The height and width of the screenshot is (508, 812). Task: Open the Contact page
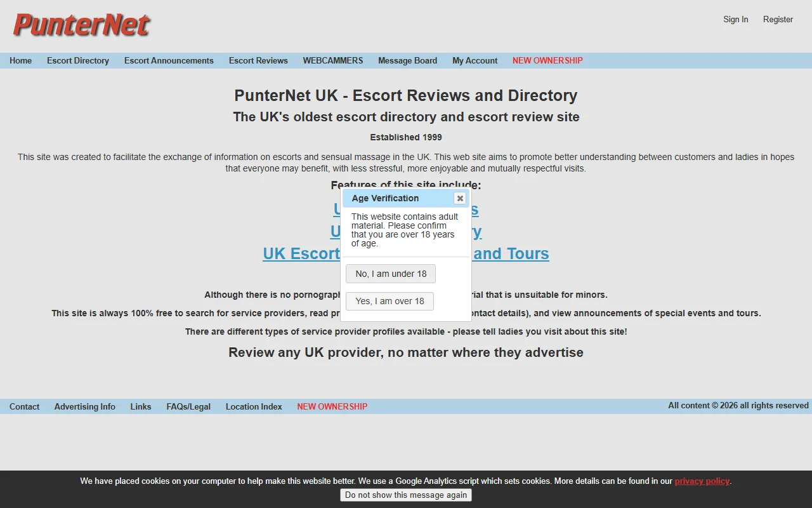coord(24,406)
